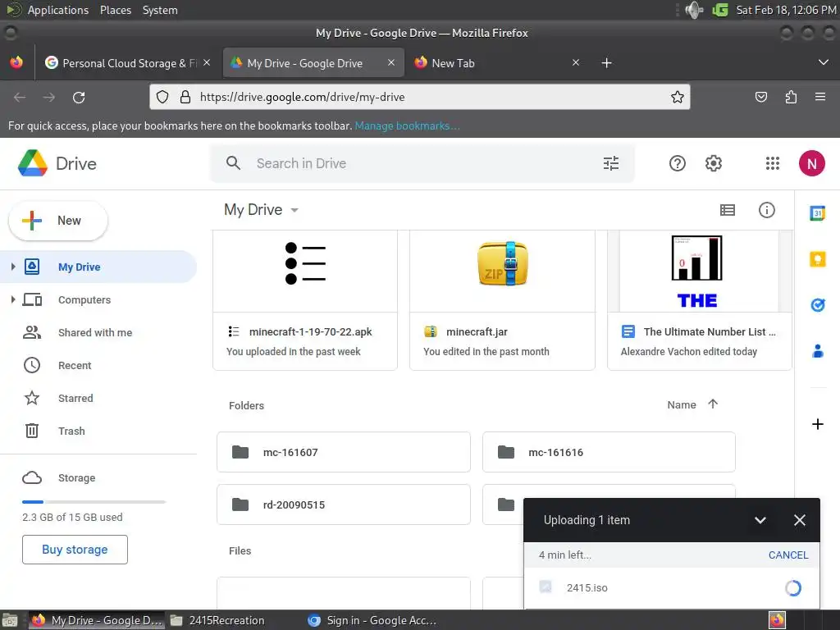The width and height of the screenshot is (840, 630).
Task: Click the New button
Action: [x=58, y=221]
